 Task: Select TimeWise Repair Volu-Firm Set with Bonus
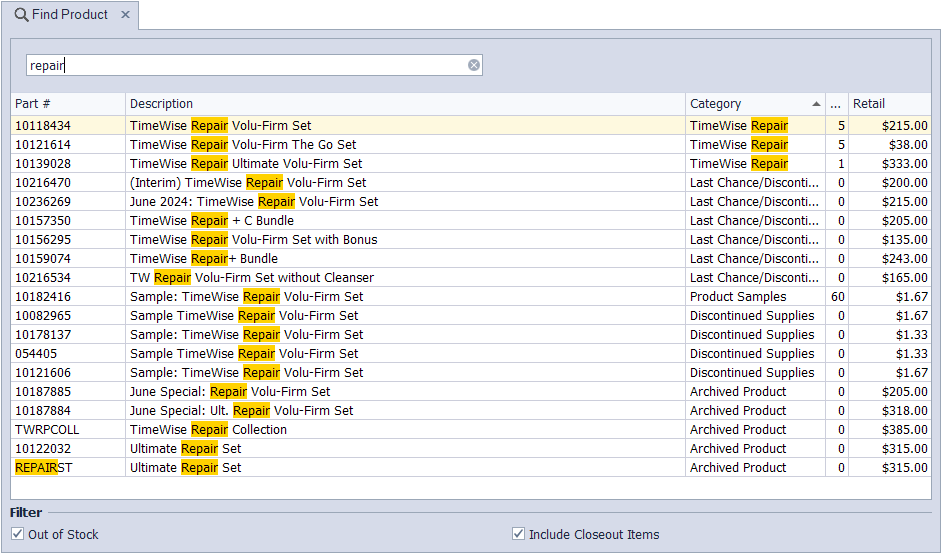tap(254, 240)
